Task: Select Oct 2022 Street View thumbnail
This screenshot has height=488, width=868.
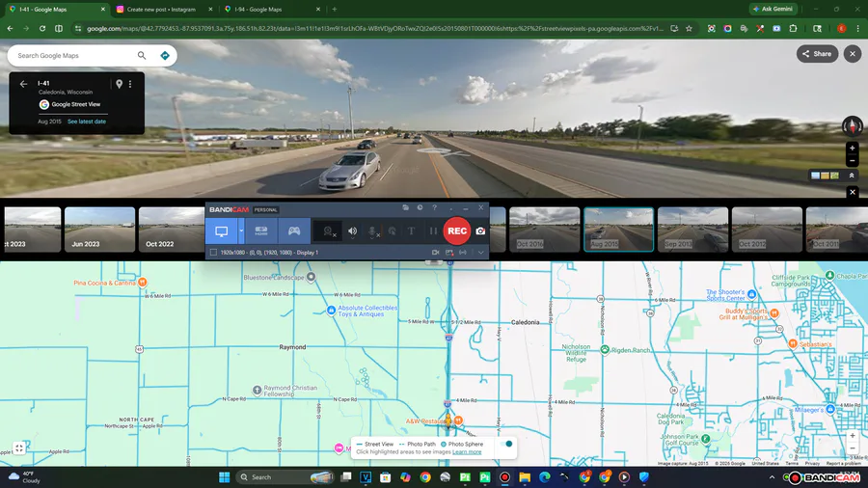Action: pos(172,230)
